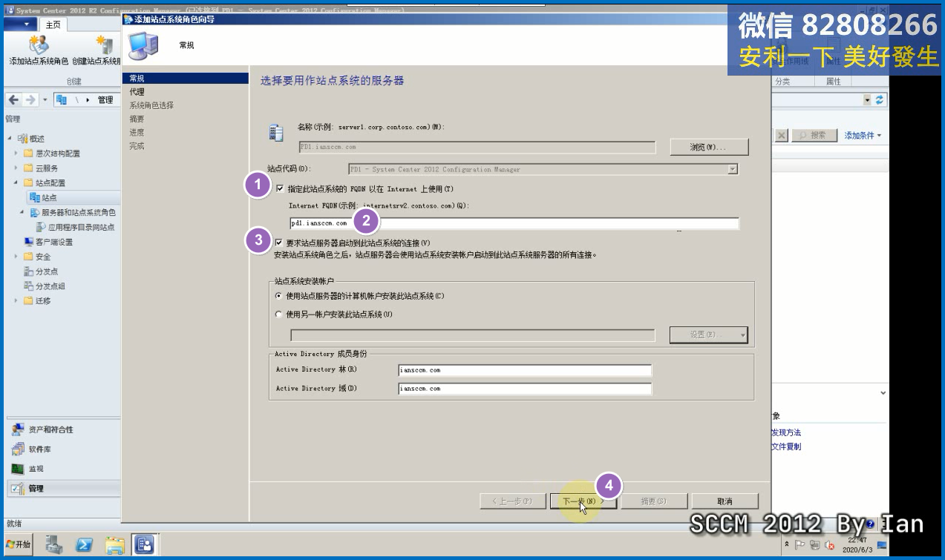Click the forward navigation arrow
The height and width of the screenshot is (560, 945).
coord(30,99)
